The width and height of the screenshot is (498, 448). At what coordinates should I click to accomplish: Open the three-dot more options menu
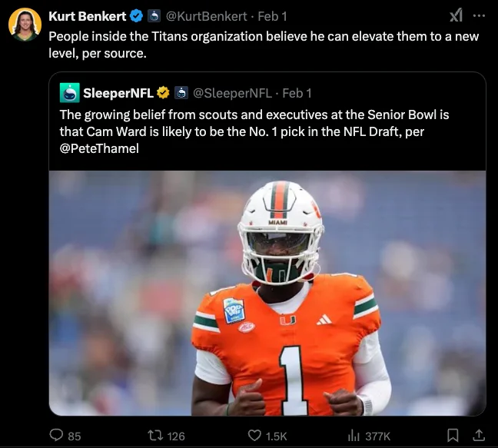pos(480,15)
